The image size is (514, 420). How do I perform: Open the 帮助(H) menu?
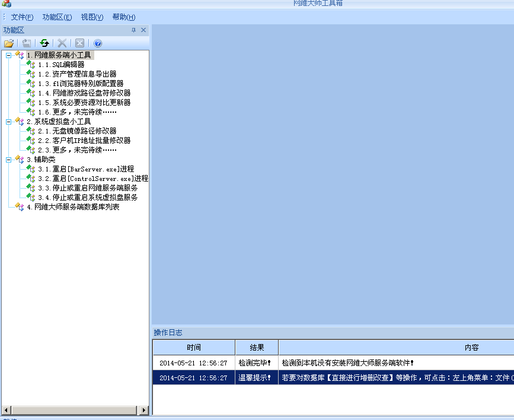tap(124, 17)
